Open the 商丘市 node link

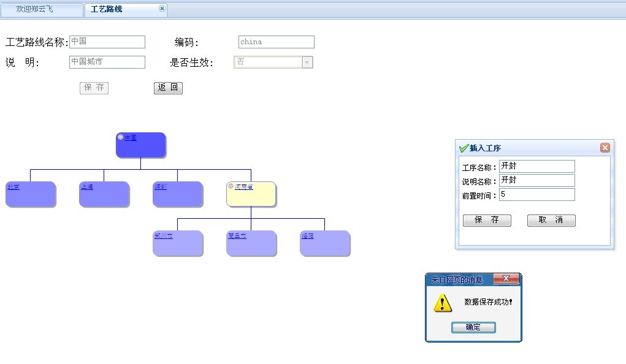237,236
